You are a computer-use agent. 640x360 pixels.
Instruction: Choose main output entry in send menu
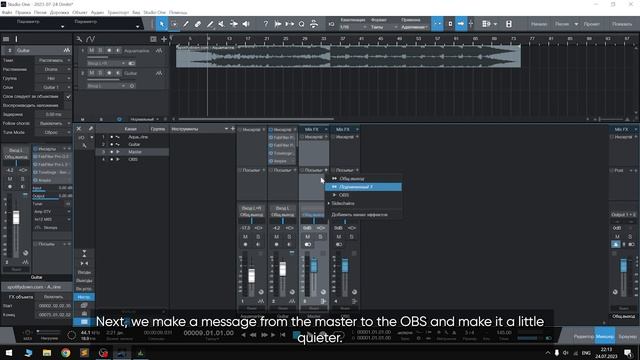(x=363, y=179)
